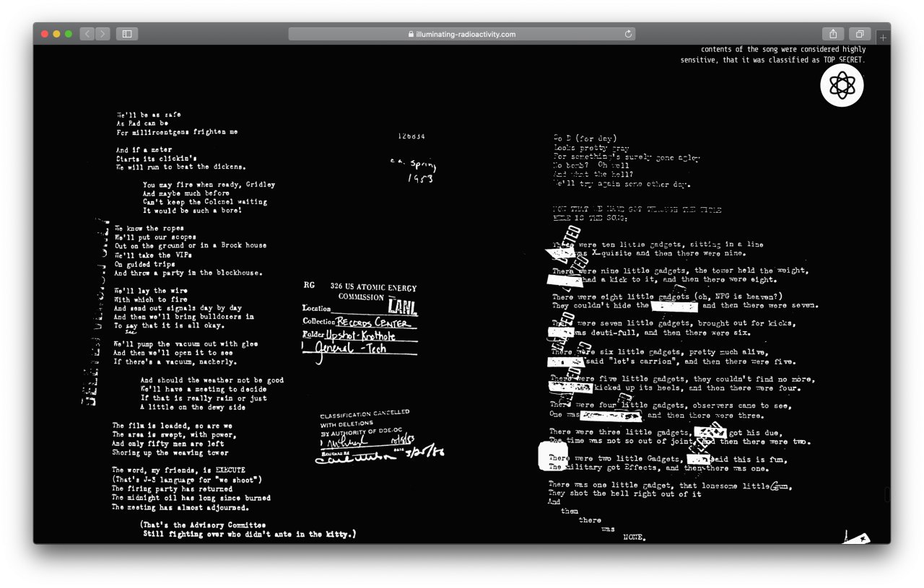Screen dimensions: 924x588
Task: Click the lock icon in the address bar
Action: 411,34
